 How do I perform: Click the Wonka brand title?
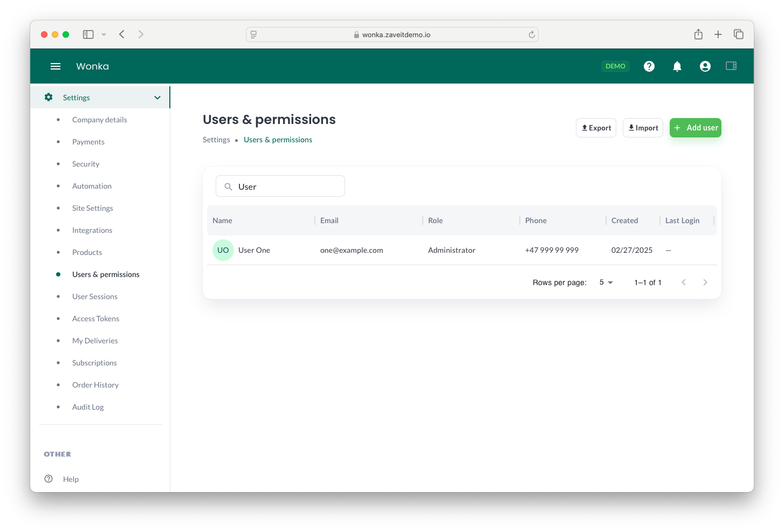[92, 66]
